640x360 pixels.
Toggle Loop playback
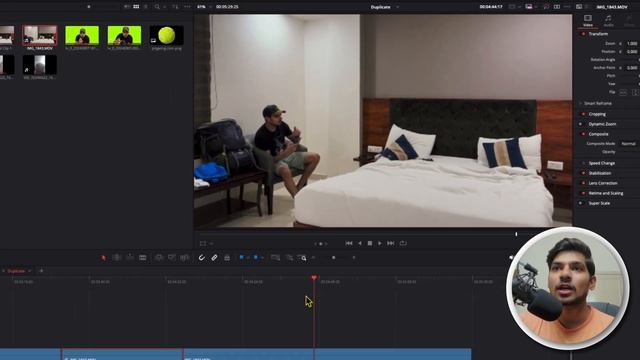pyautogui.click(x=403, y=243)
